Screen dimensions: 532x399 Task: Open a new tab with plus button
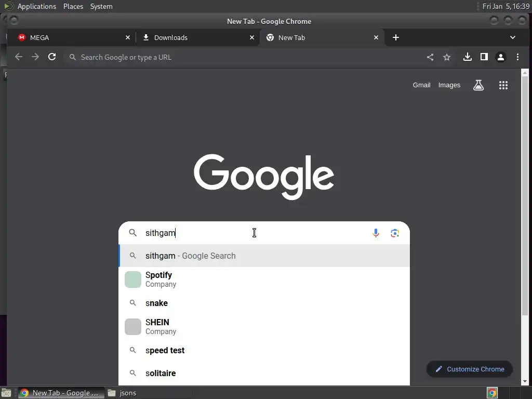point(395,37)
